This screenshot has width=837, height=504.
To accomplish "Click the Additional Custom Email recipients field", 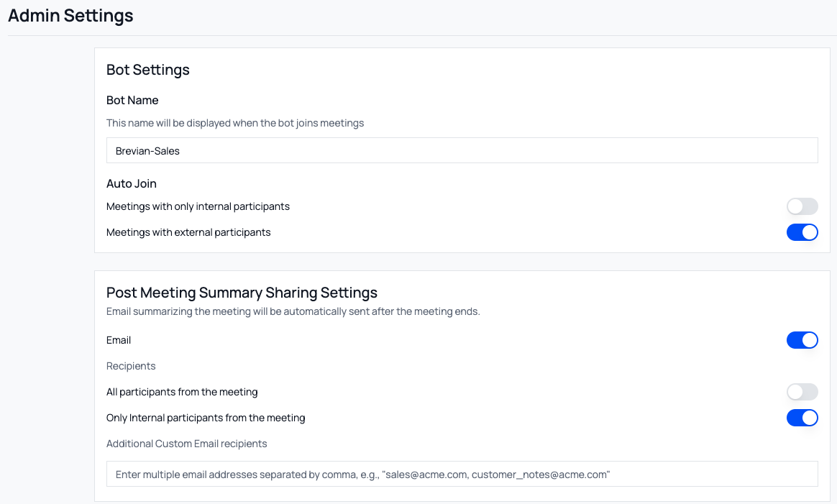I will (462, 474).
